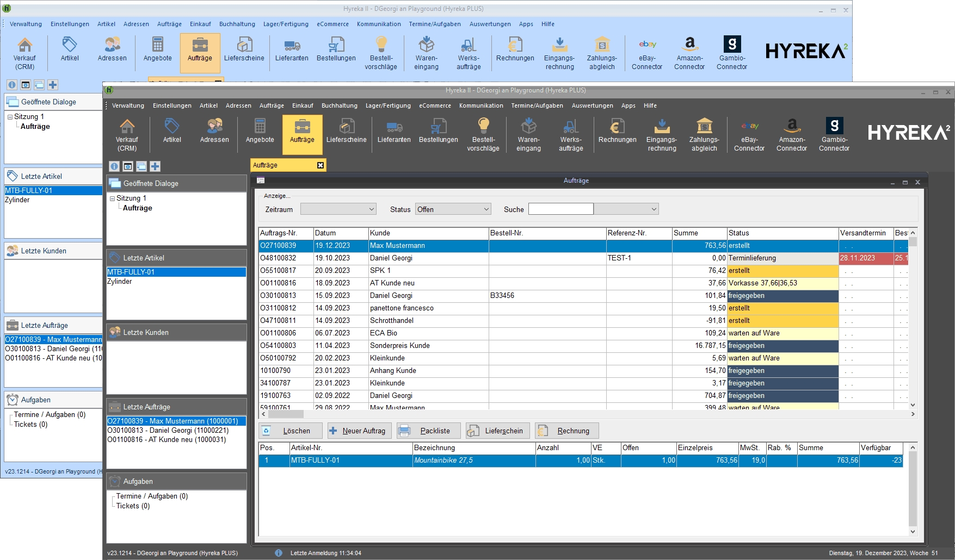Click info icon in the bottom status bar
Viewport: 955px width, 560px height.
tap(279, 553)
